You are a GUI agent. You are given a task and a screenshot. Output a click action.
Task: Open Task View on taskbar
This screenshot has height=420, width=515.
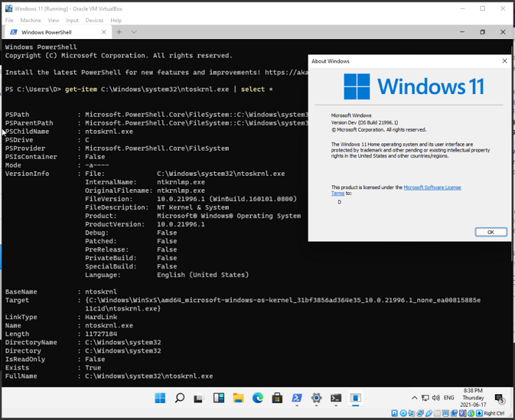click(199, 398)
